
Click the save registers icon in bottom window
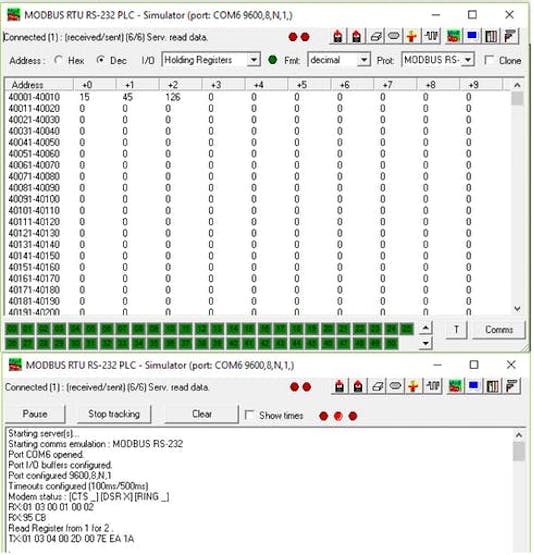[x=358, y=387]
